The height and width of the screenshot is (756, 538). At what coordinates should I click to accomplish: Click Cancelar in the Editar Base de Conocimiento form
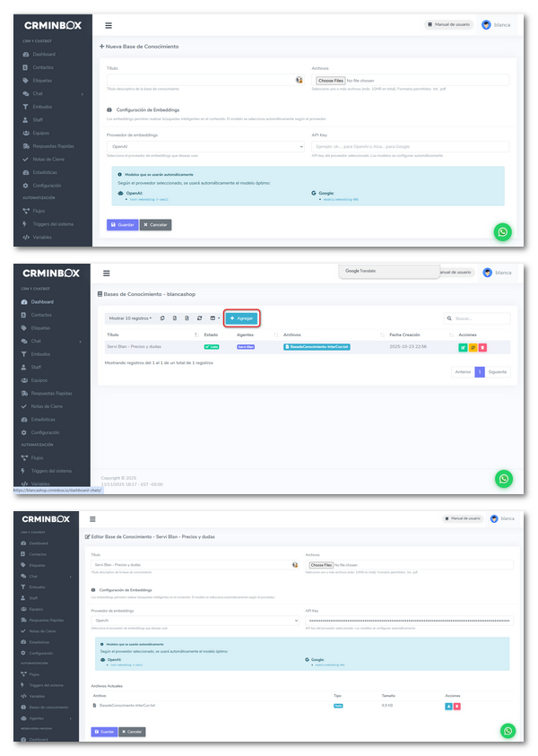tap(133, 732)
